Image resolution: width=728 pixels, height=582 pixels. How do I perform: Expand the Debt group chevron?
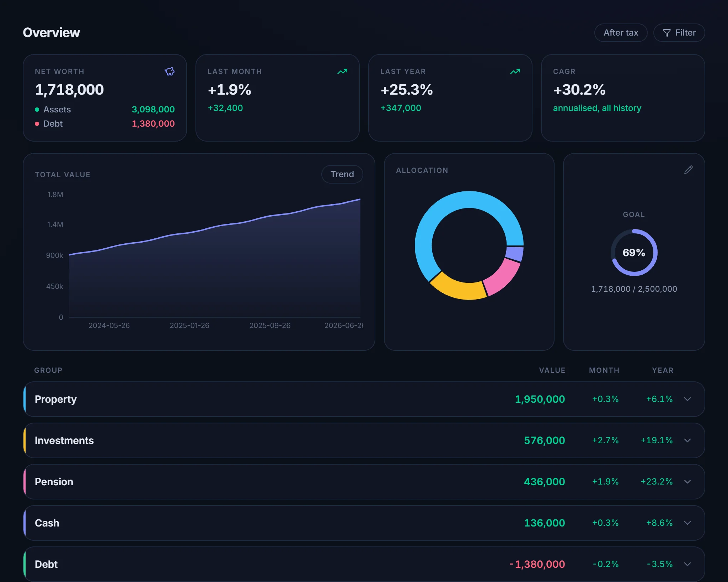687,564
